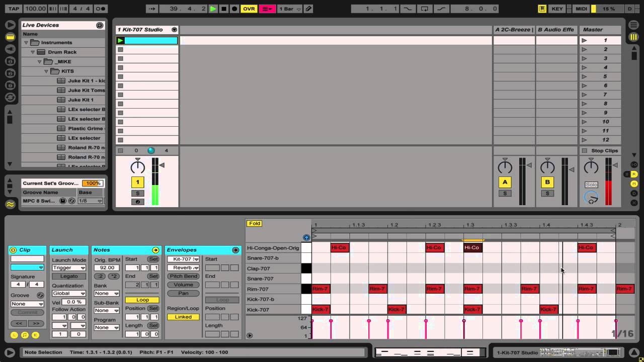The image size is (644, 362).
Task: Collapse the KITS folder
Action: click(46, 71)
